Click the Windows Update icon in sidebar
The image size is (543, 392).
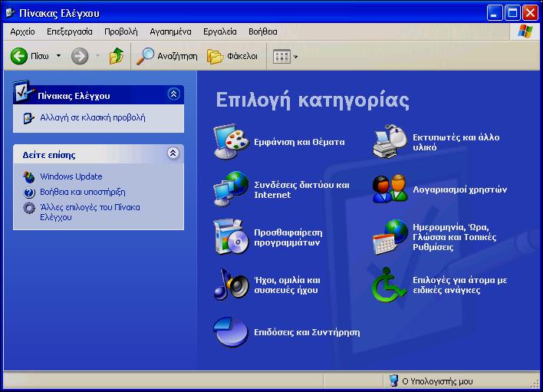click(29, 177)
